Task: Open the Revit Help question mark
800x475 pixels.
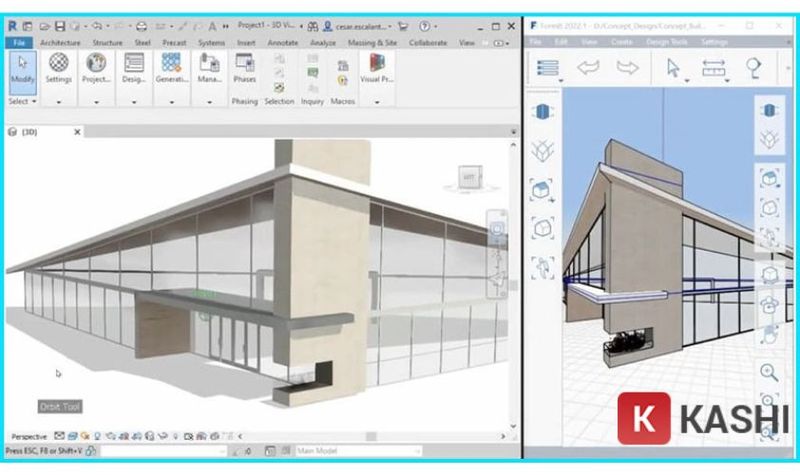Action: click(x=424, y=26)
